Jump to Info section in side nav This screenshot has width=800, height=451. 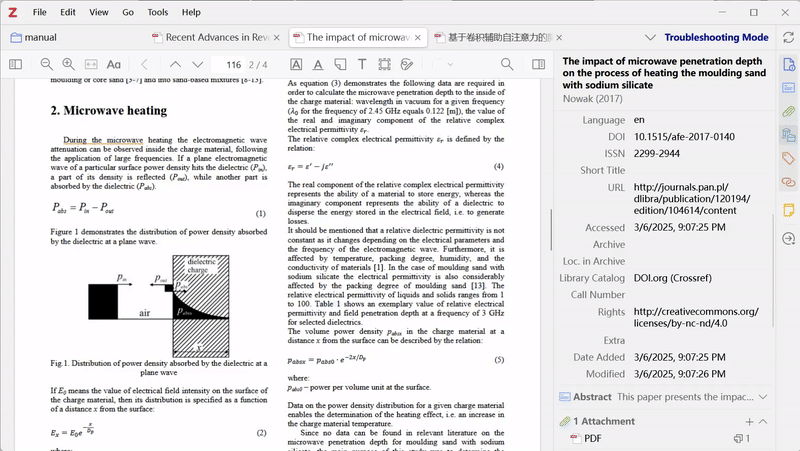(789, 65)
